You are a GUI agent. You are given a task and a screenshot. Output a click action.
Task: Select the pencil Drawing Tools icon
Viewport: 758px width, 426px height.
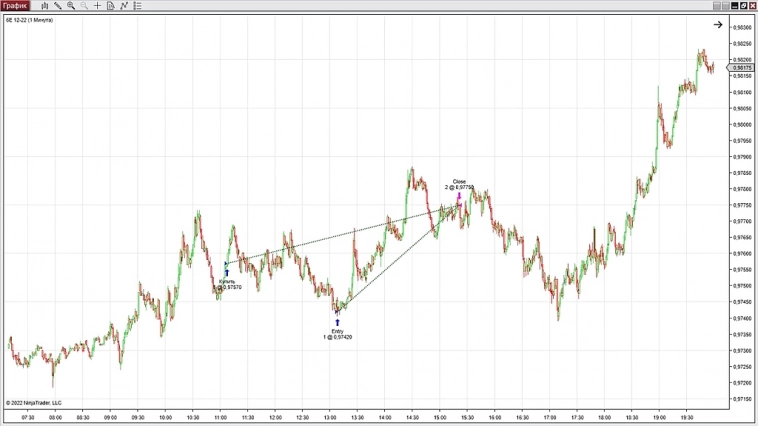click(58, 6)
